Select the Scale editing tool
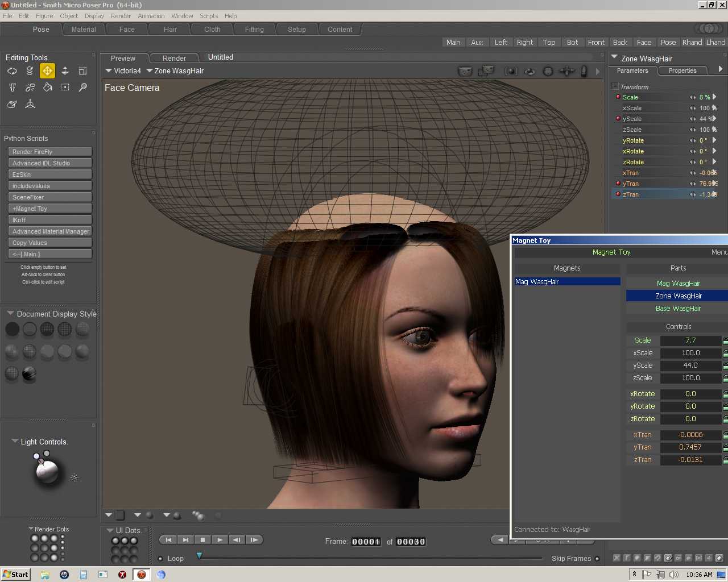The width and height of the screenshot is (728, 582). pyautogui.click(x=82, y=71)
